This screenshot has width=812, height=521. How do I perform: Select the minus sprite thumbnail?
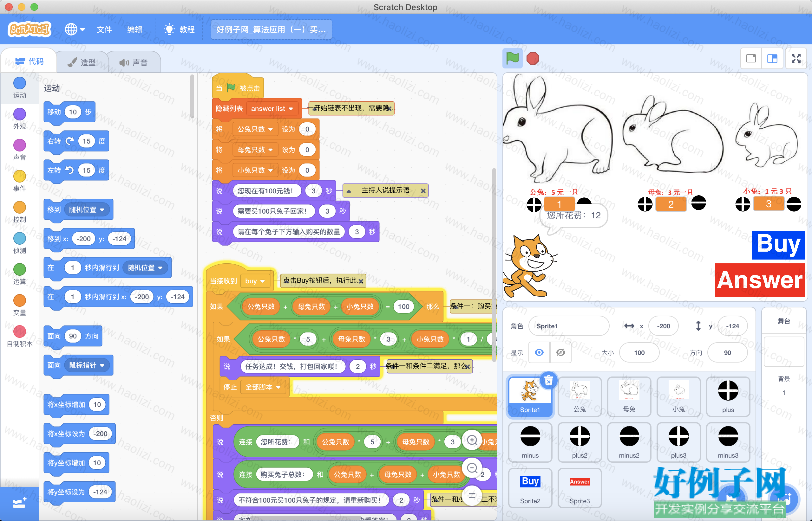[x=530, y=442]
